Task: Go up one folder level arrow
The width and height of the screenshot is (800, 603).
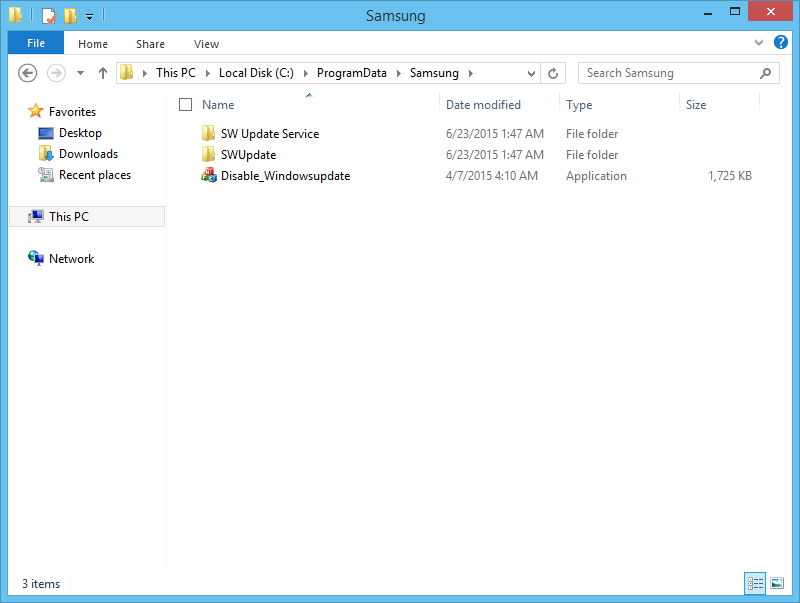Action: click(103, 73)
